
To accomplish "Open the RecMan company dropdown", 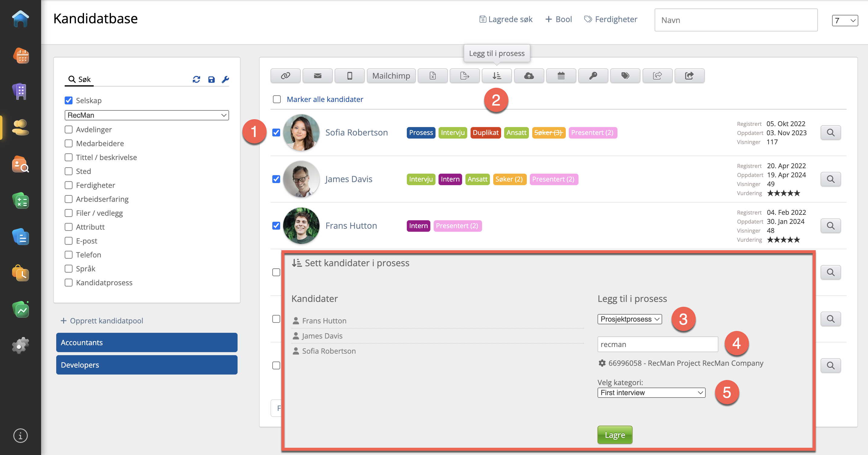I will 147,115.
